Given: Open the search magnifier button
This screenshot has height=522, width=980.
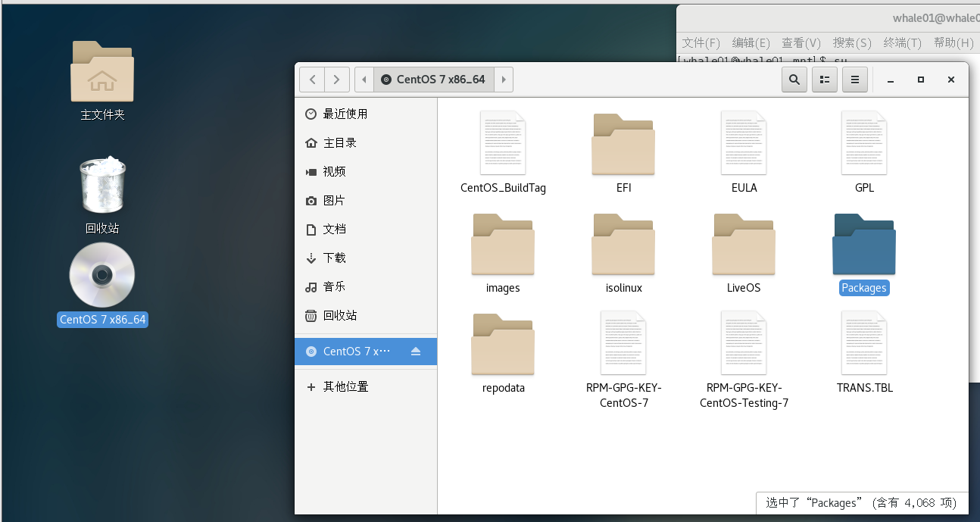Looking at the screenshot, I should [x=794, y=80].
